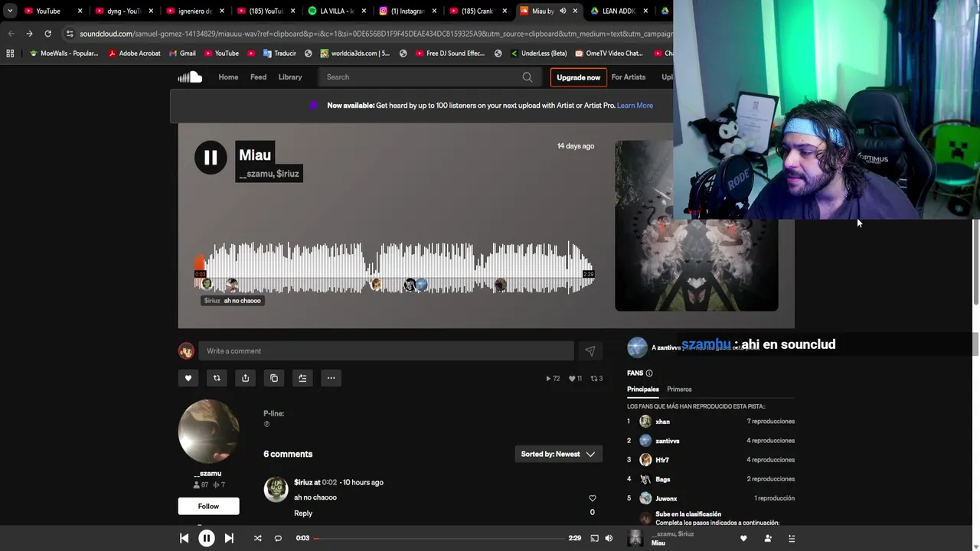Add the track to Next up
Image resolution: width=980 pixels, height=551 pixels.
[302, 378]
